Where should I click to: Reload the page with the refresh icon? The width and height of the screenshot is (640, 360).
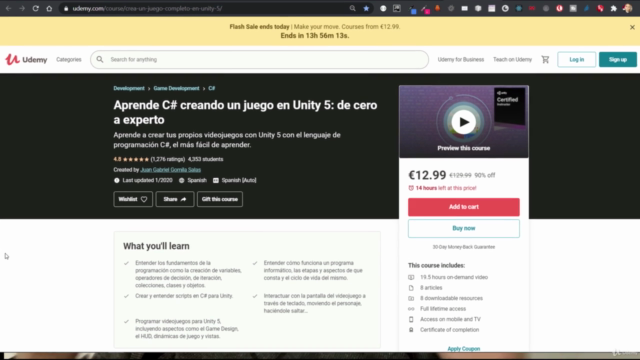(x=36, y=8)
